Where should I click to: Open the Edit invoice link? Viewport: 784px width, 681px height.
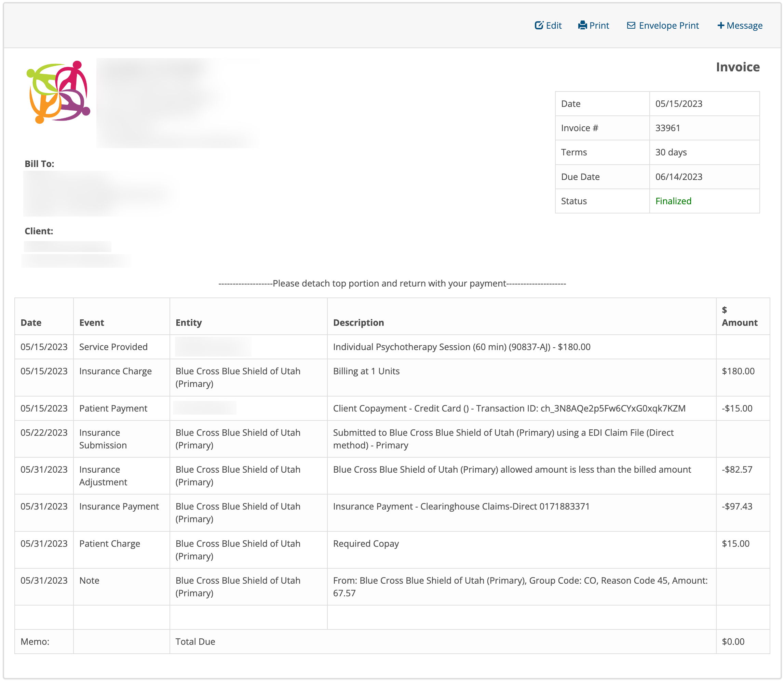point(553,26)
